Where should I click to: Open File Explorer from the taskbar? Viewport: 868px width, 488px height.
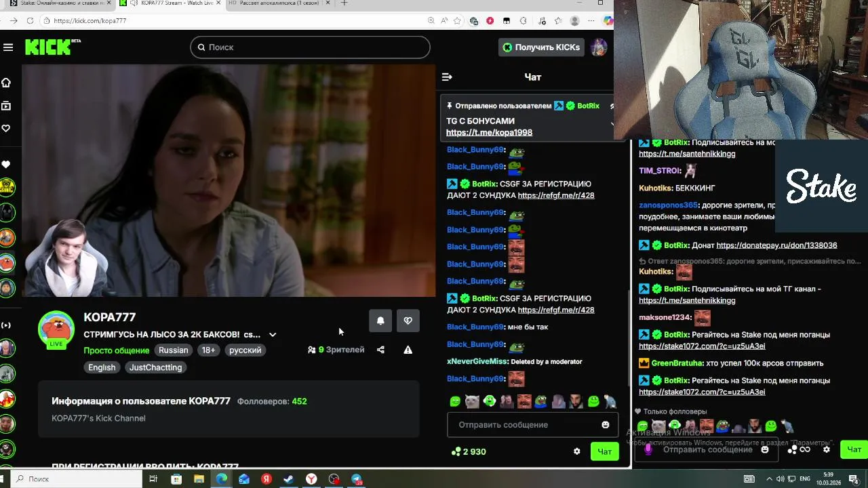point(199,479)
